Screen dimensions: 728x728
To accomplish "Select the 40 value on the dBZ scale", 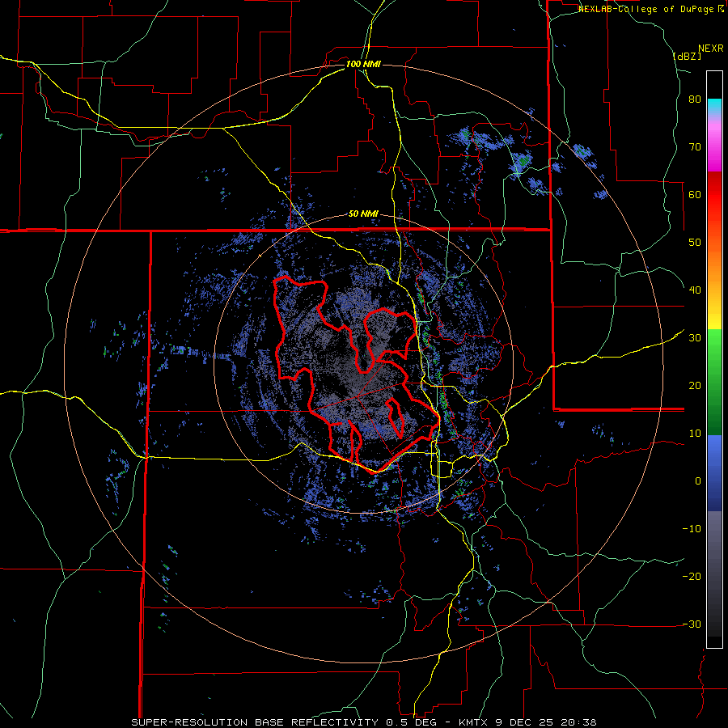I will click(695, 290).
